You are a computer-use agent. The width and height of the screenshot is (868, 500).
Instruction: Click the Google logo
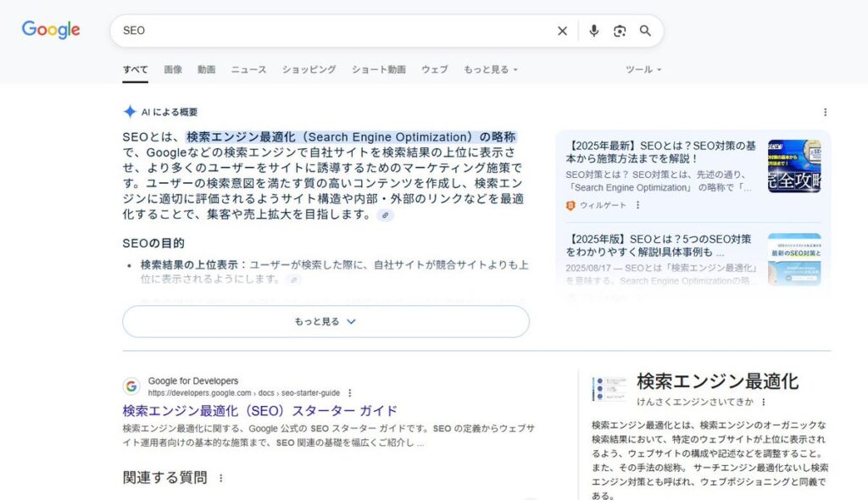tap(51, 30)
